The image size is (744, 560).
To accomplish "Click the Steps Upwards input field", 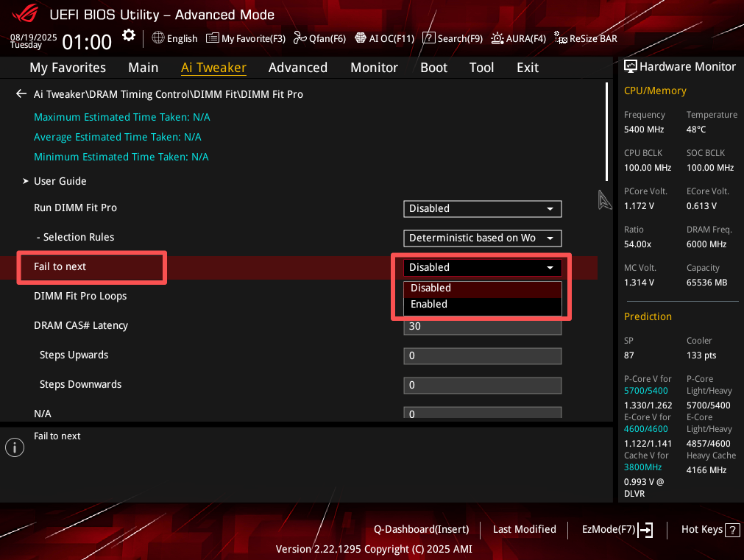I will [483, 356].
